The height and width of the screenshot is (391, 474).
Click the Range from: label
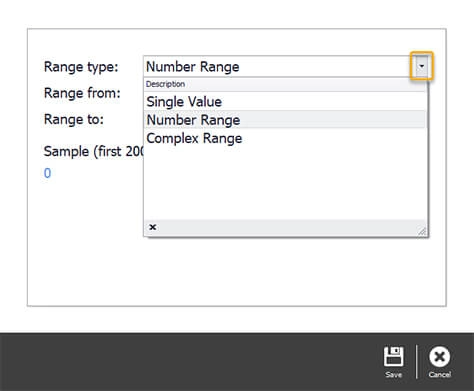click(x=82, y=93)
